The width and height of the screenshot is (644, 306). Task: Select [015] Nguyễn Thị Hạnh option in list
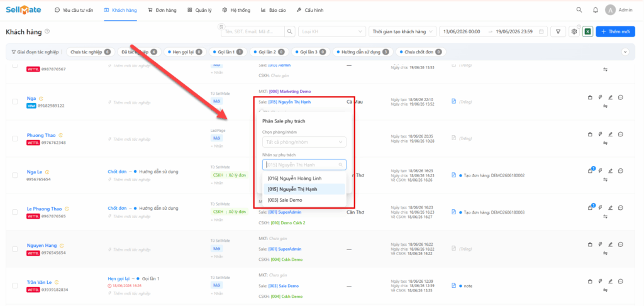click(304, 189)
